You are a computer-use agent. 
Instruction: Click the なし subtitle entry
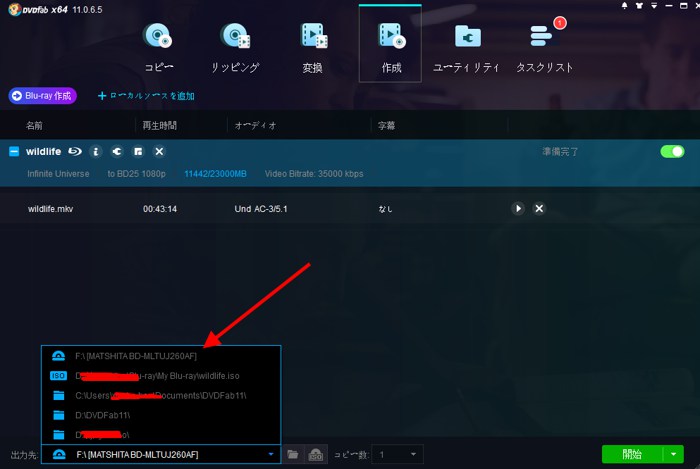[x=385, y=209]
